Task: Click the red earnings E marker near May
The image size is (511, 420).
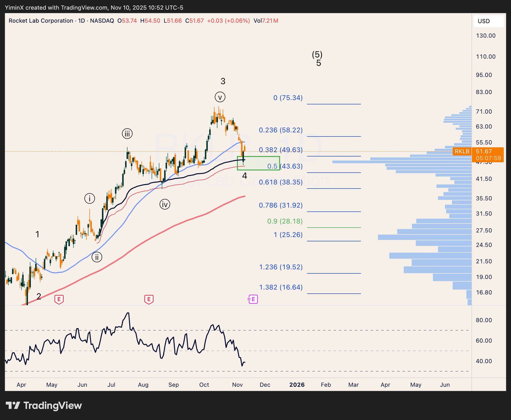Action: pos(59,299)
